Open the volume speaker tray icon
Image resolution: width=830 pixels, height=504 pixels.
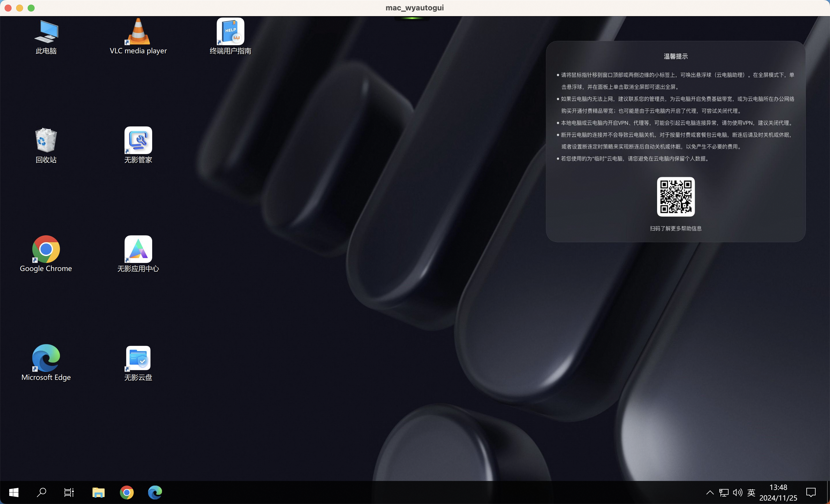(737, 492)
